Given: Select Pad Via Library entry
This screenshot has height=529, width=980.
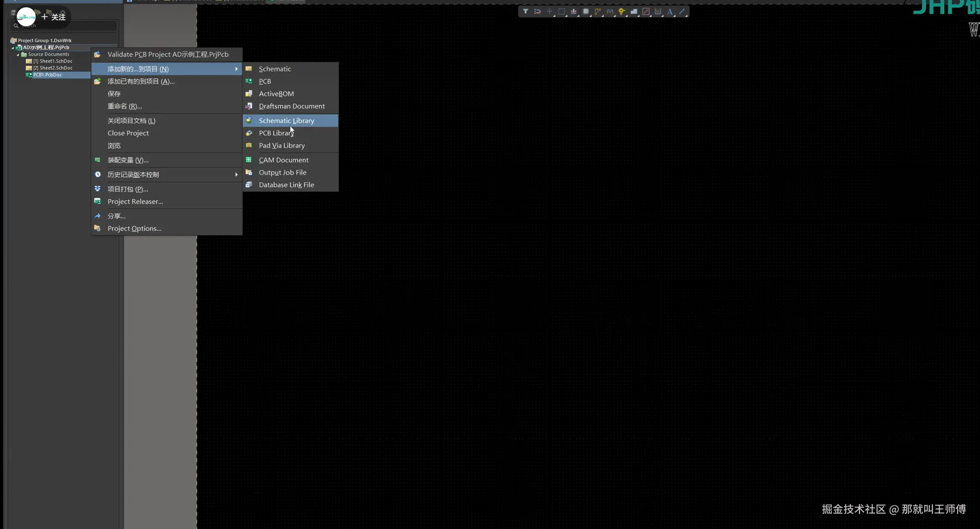Looking at the screenshot, I should coord(291,145).
